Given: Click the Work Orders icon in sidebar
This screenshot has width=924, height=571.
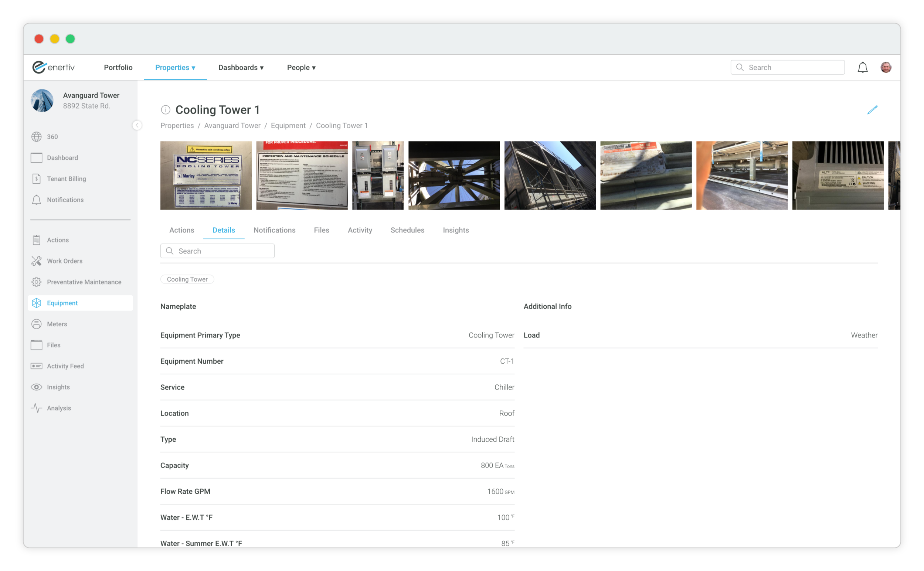Looking at the screenshot, I should click(x=37, y=261).
